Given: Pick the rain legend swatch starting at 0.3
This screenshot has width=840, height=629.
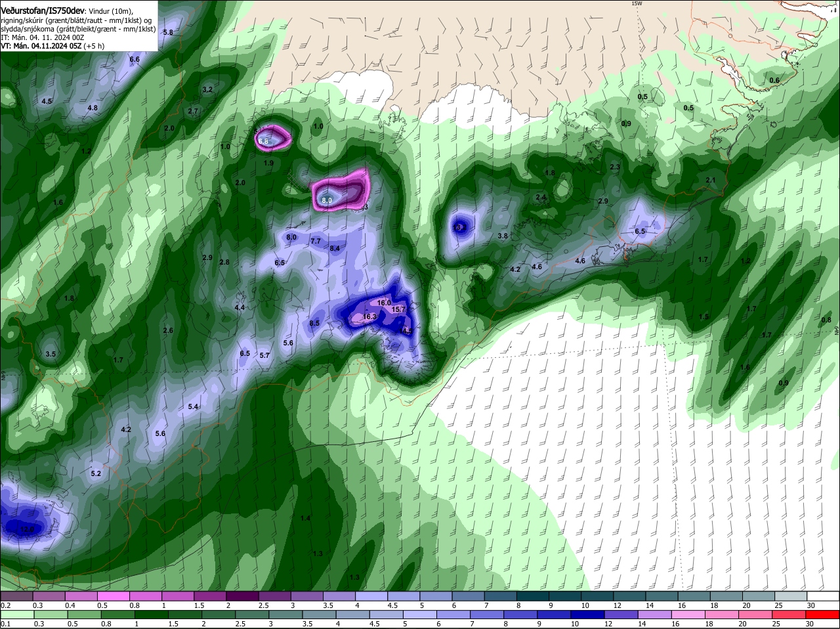Looking at the screenshot, I should point(50,615).
